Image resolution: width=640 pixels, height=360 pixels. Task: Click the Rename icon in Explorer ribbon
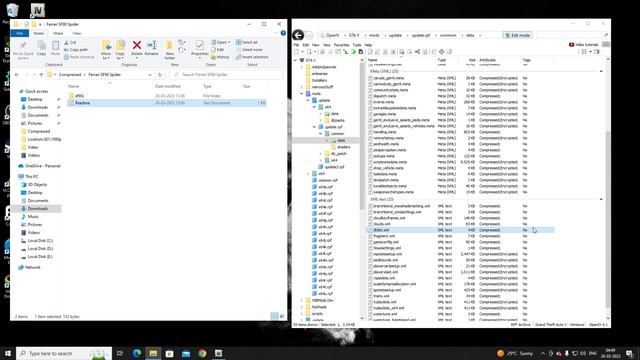[x=151, y=48]
